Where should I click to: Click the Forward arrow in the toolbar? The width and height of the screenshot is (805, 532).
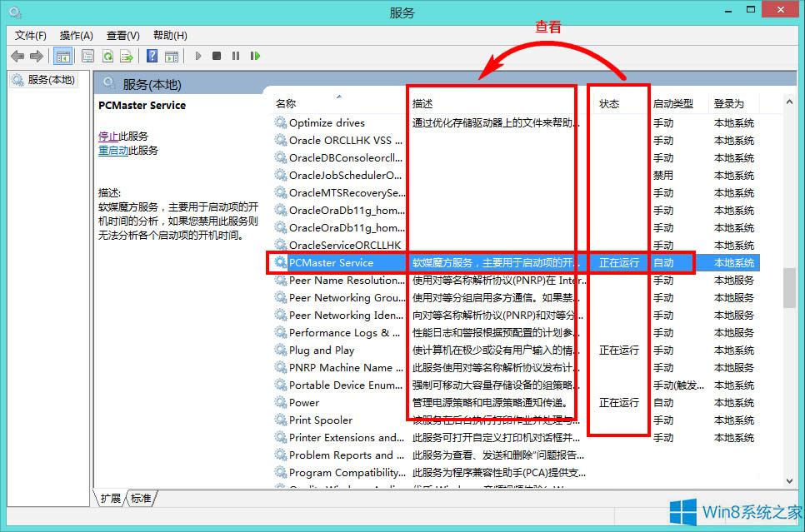point(37,56)
